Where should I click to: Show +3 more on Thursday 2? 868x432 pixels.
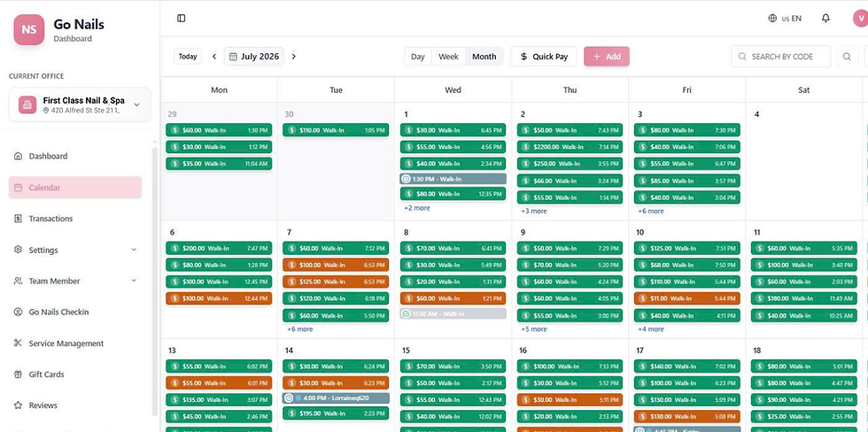point(533,212)
